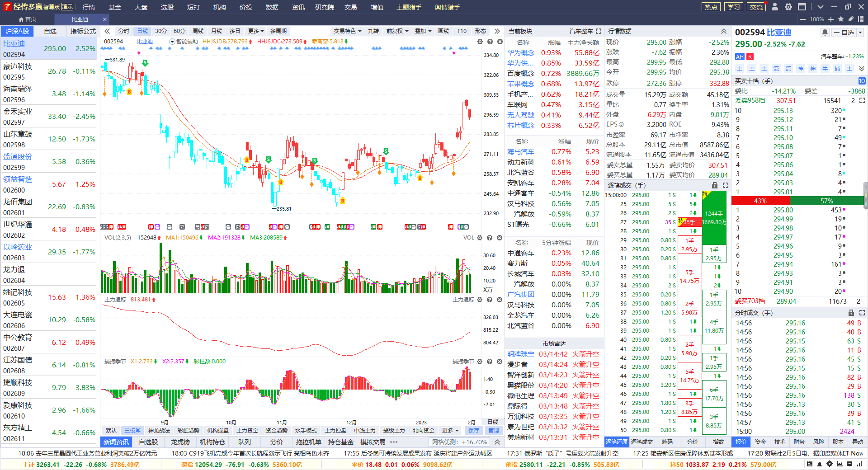
Task: Click the 管理 template button
Action: (x=494, y=431)
